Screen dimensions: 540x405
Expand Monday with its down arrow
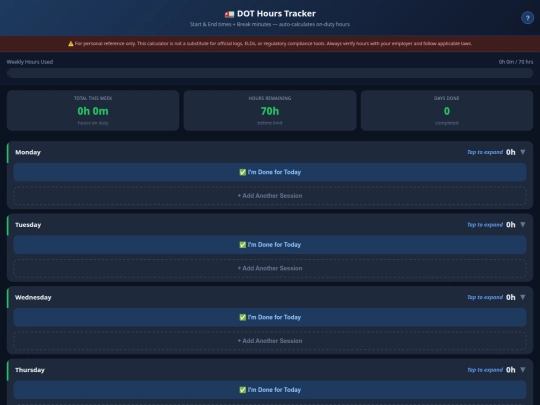pos(522,152)
